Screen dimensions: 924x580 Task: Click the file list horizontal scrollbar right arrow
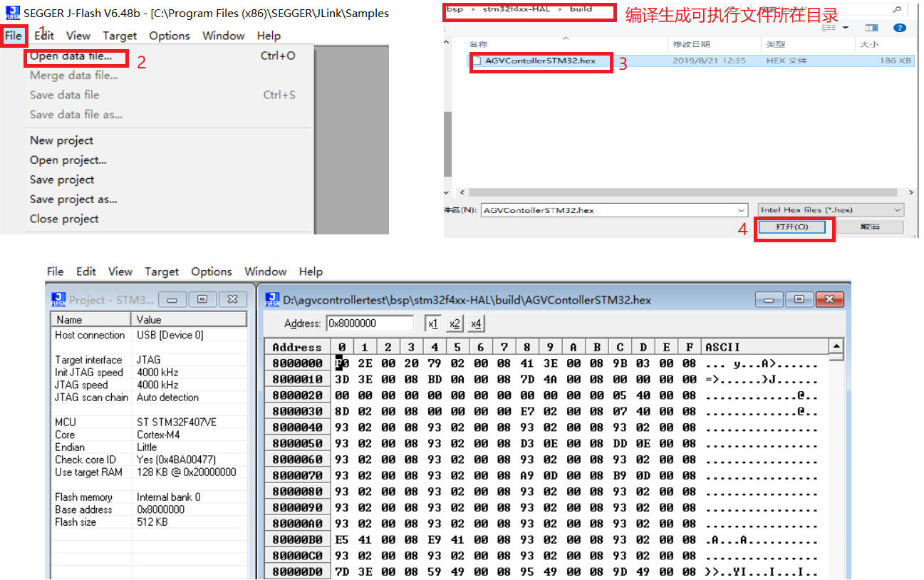[911, 192]
